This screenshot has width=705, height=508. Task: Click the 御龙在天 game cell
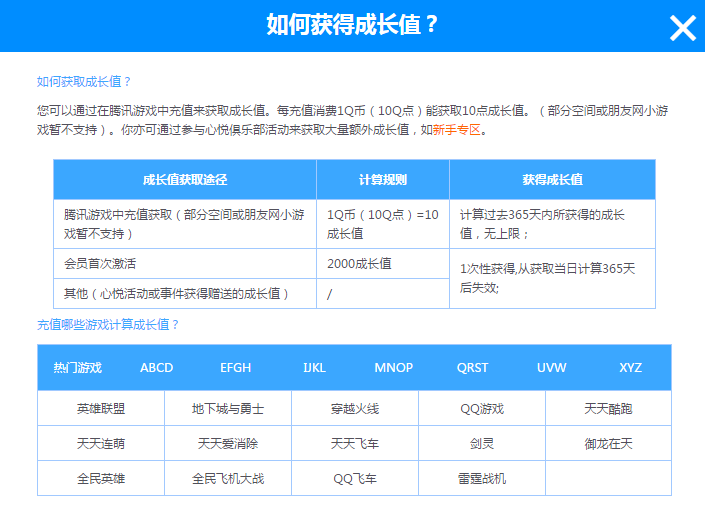(x=608, y=443)
